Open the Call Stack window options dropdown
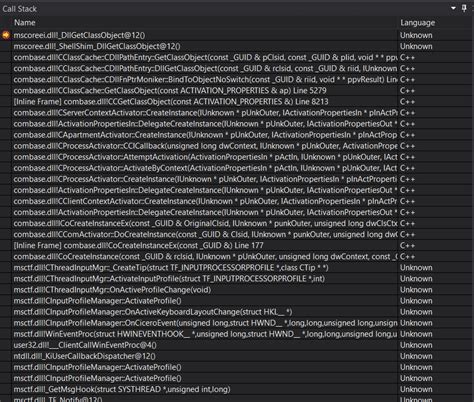This screenshot has width=474, height=402. (x=453, y=8)
